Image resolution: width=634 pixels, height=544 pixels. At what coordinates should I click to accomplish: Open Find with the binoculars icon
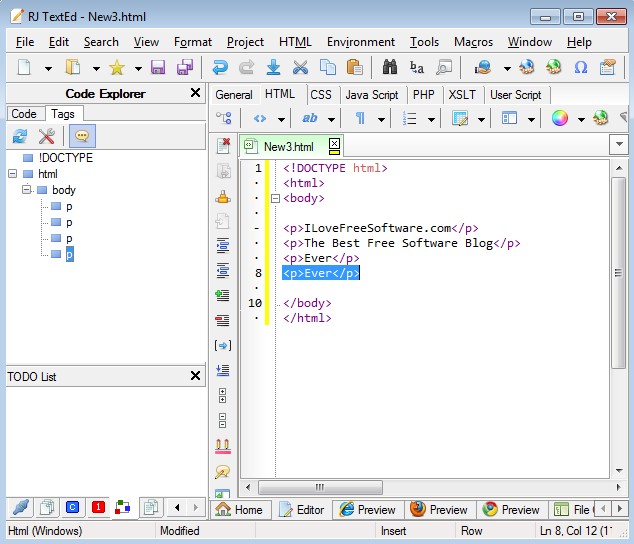click(390, 68)
